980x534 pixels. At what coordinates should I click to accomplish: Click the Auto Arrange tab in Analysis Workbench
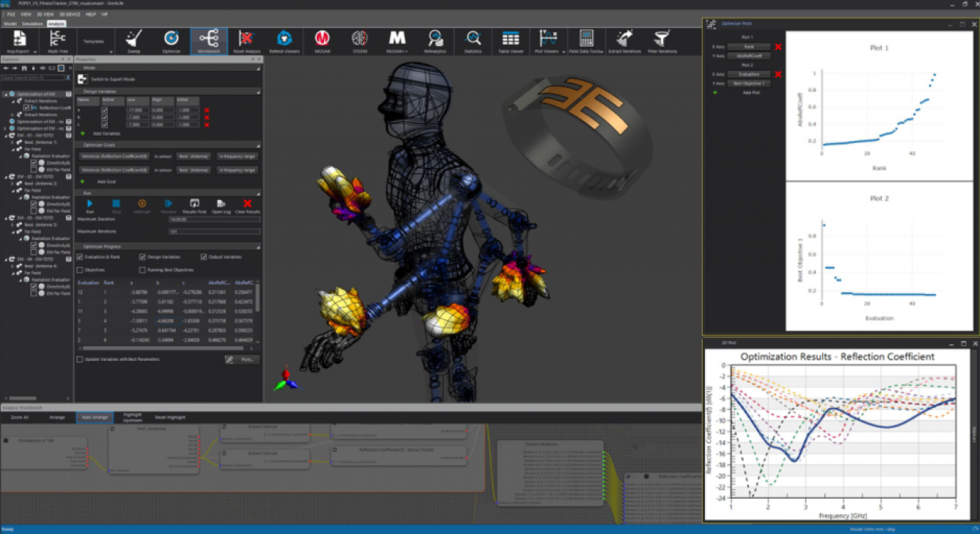95,417
